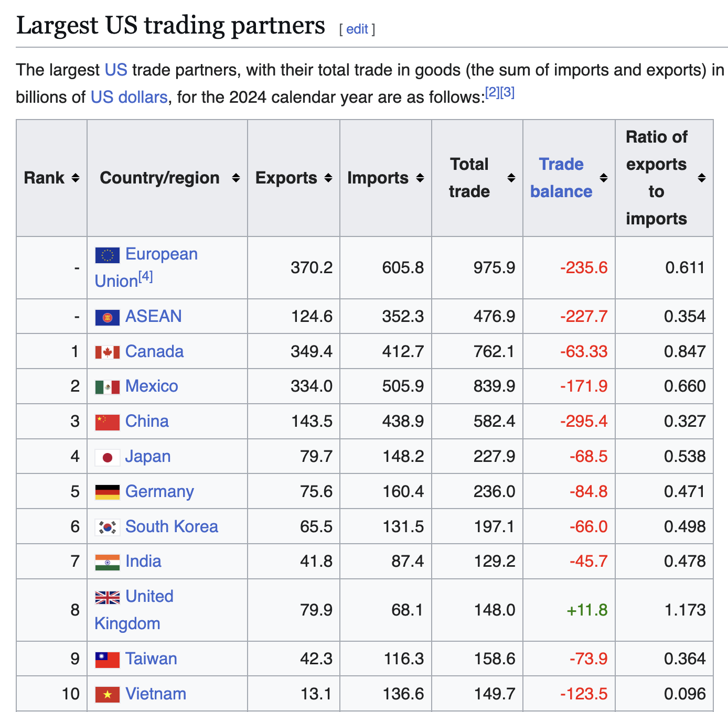Click the India flag icon
Image resolution: width=728 pixels, height=712 pixels.
(x=108, y=562)
